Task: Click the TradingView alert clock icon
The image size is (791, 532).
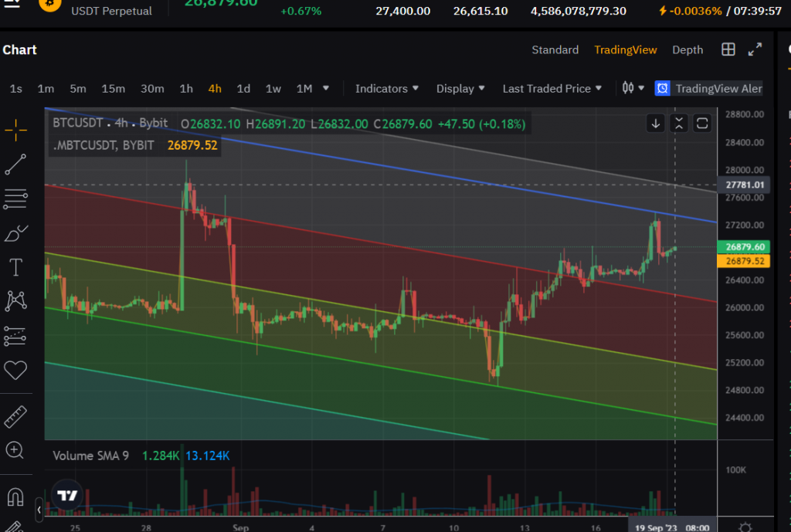Action: tap(662, 88)
